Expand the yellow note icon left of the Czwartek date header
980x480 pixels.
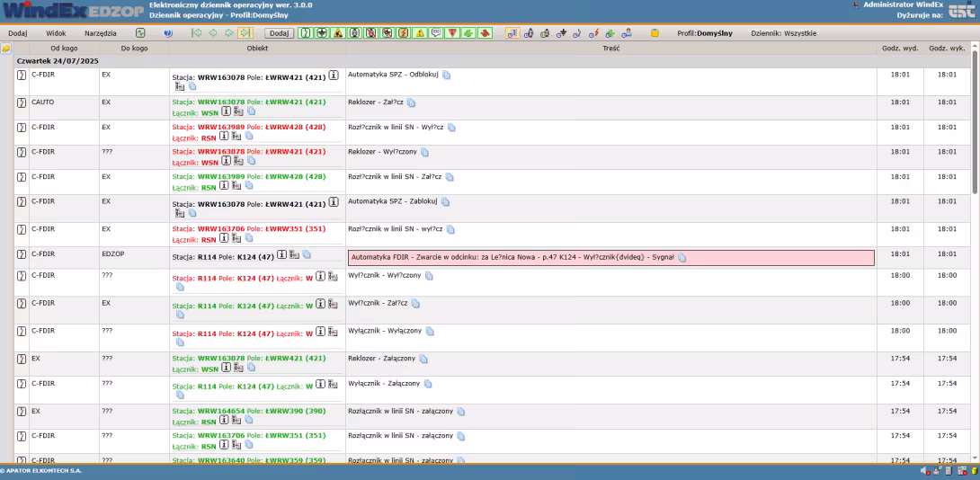[6, 48]
